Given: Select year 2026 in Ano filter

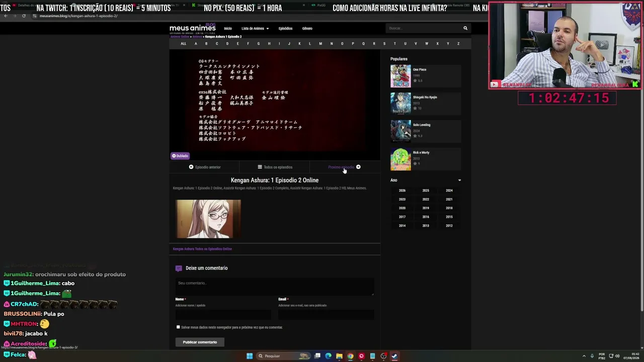Looking at the screenshot, I should pyautogui.click(x=402, y=191).
